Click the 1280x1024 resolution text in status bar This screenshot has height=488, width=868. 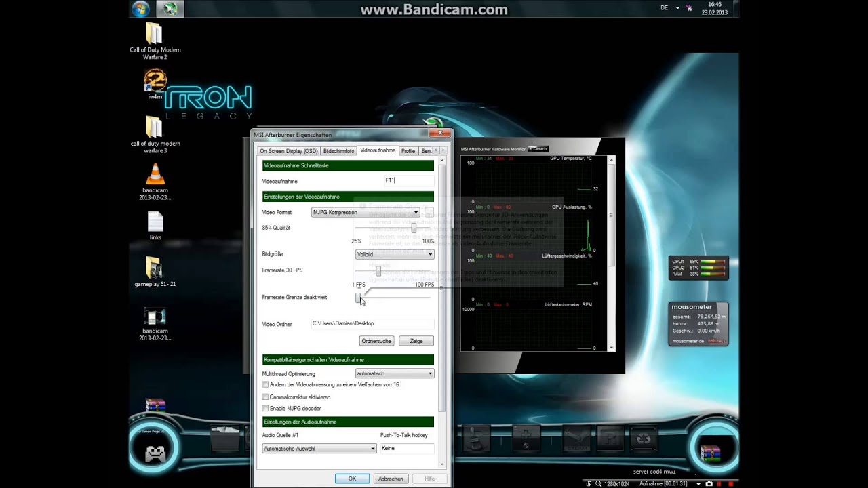coord(617,483)
